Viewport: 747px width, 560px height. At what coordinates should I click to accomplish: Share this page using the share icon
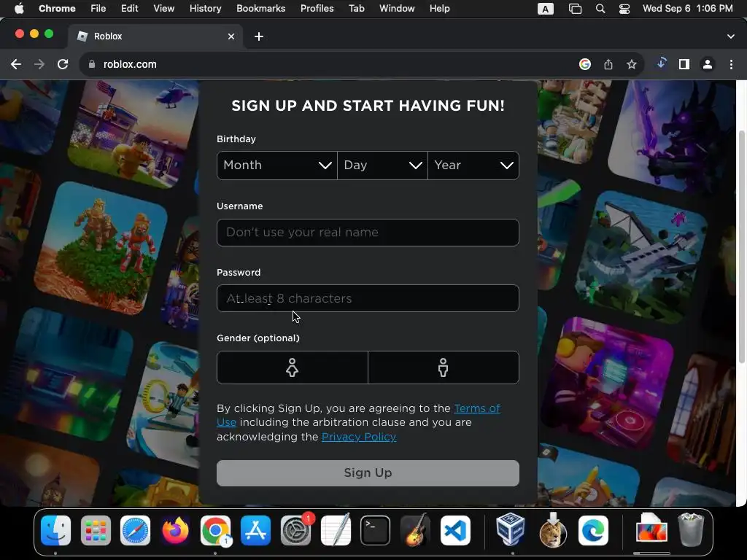[x=608, y=64]
